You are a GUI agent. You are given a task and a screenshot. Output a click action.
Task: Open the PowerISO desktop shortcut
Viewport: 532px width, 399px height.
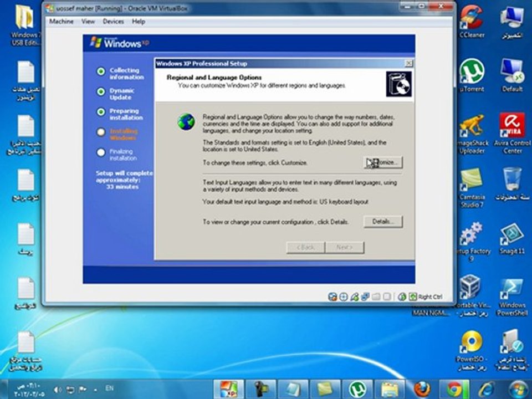pos(472,350)
